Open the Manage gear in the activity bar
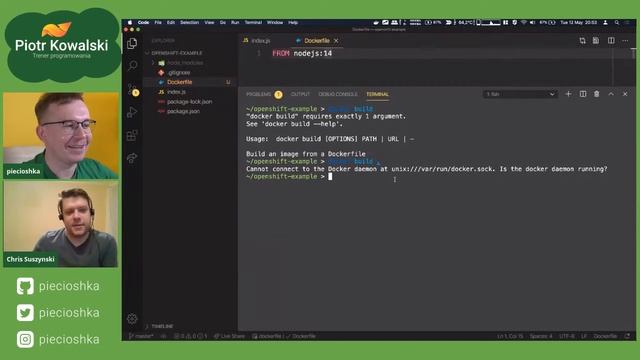 [132, 318]
